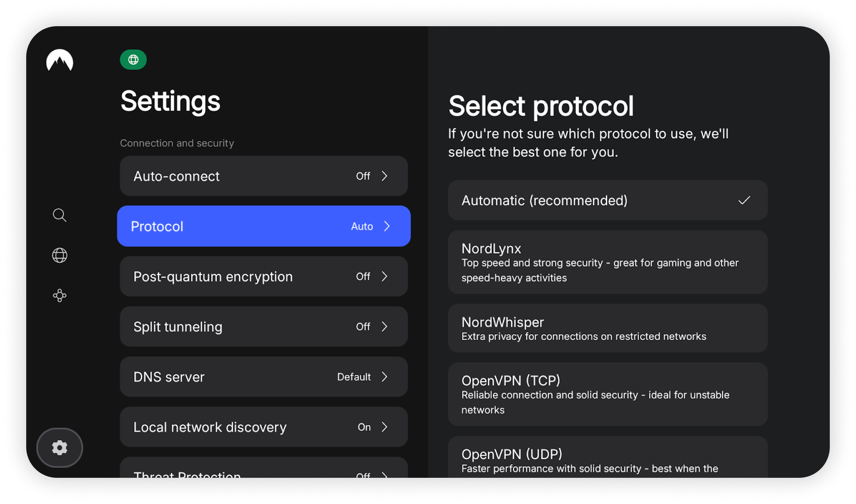
Task: Open the Protocol settings item
Action: [264, 226]
